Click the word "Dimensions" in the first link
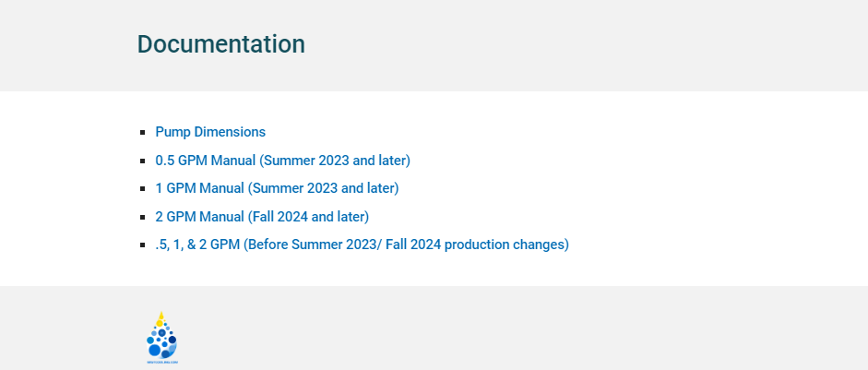This screenshot has height=370, width=868. (x=233, y=132)
